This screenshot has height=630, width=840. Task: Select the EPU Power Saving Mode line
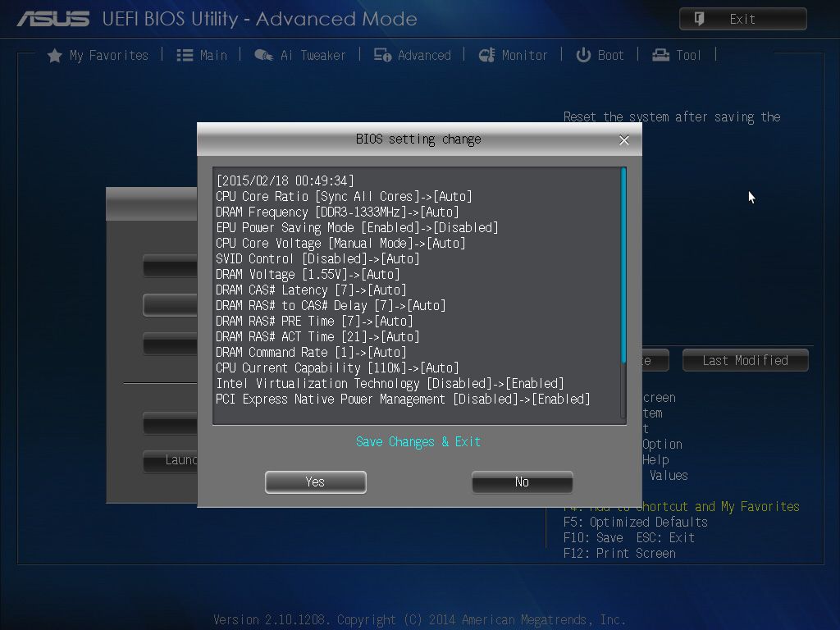coord(357,227)
